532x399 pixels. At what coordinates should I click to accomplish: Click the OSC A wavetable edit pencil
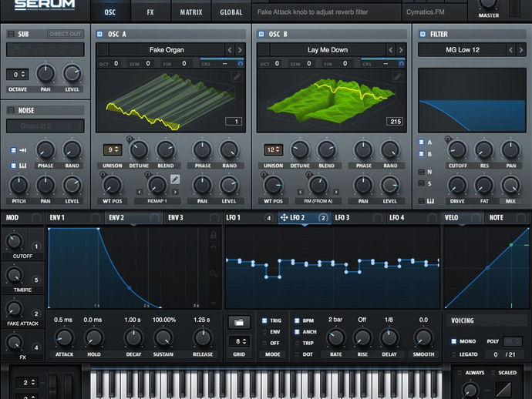(x=237, y=76)
